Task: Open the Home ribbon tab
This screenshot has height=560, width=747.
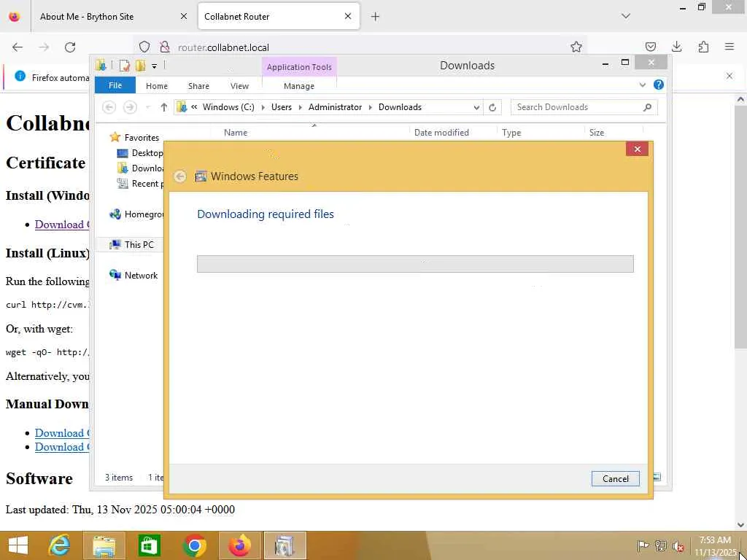Action: point(157,86)
